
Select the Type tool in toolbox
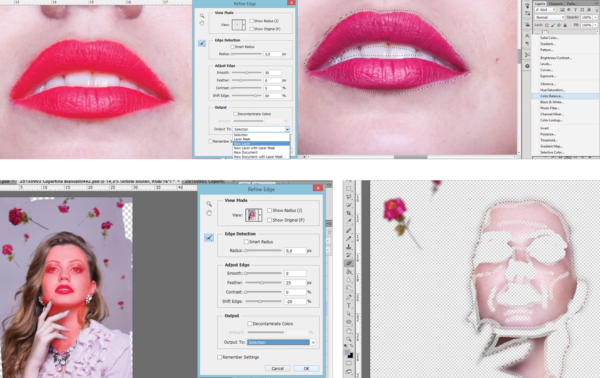(349, 305)
